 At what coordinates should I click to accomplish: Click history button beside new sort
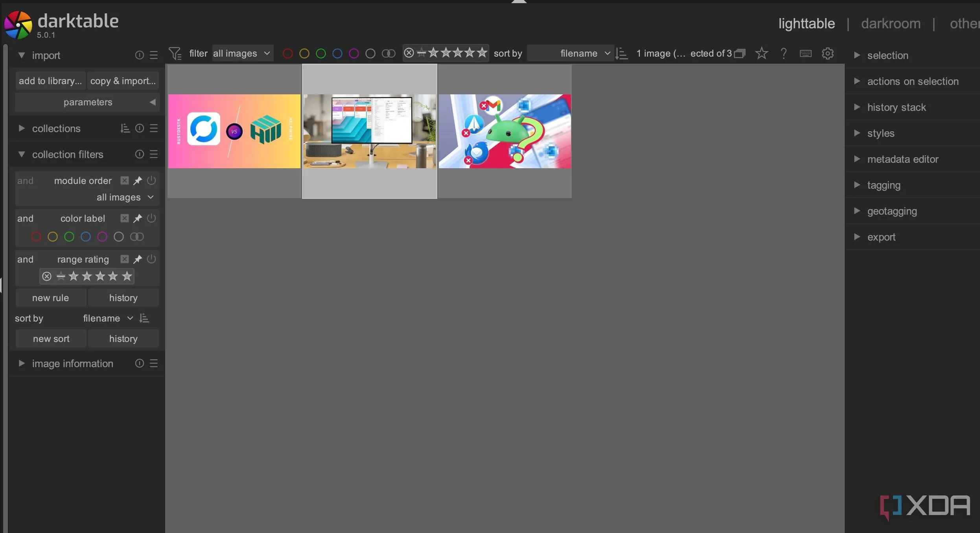coord(123,338)
